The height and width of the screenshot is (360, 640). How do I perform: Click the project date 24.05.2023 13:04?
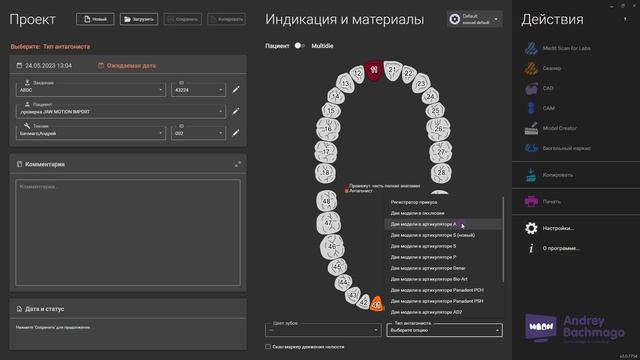tap(44, 65)
